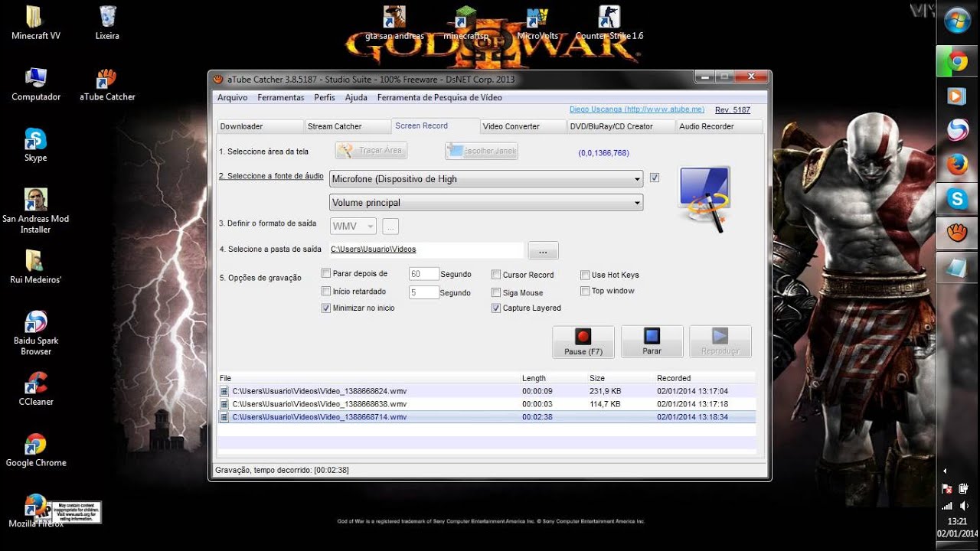
Task: Open format settings ... button next to WMV
Action: click(390, 226)
